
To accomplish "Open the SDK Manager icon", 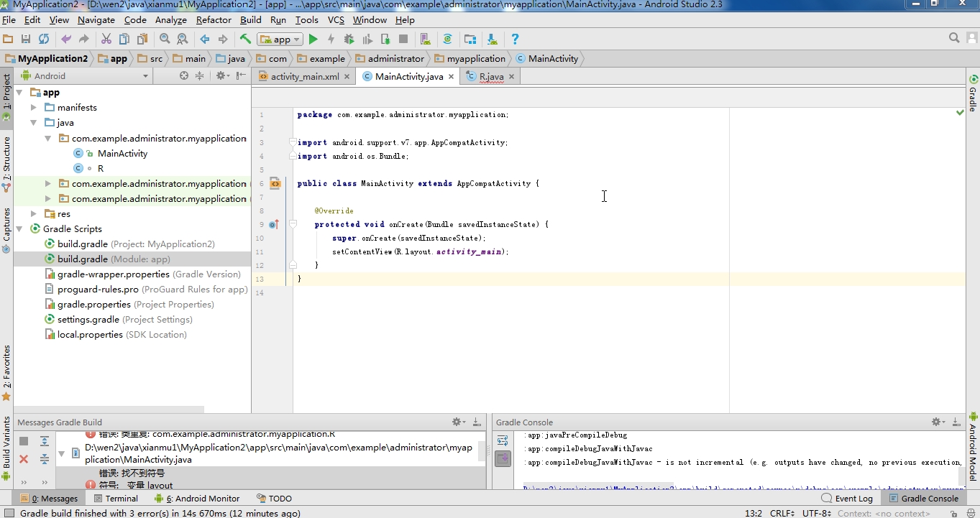I will pyautogui.click(x=492, y=39).
